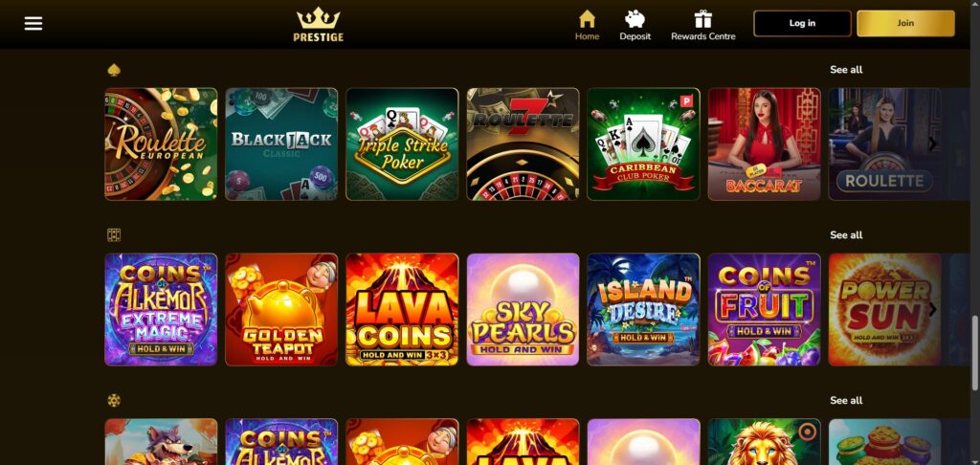Show next Hold & Win slots arrow

(932, 309)
